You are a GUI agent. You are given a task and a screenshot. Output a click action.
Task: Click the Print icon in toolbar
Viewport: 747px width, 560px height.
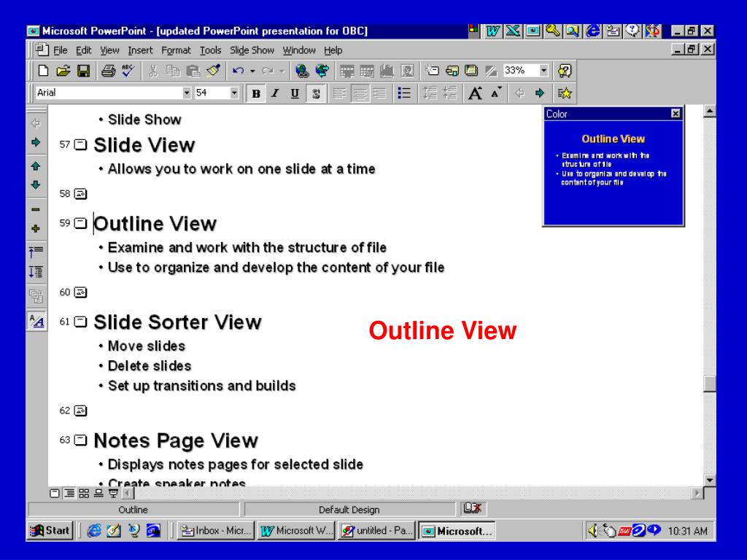coord(108,71)
